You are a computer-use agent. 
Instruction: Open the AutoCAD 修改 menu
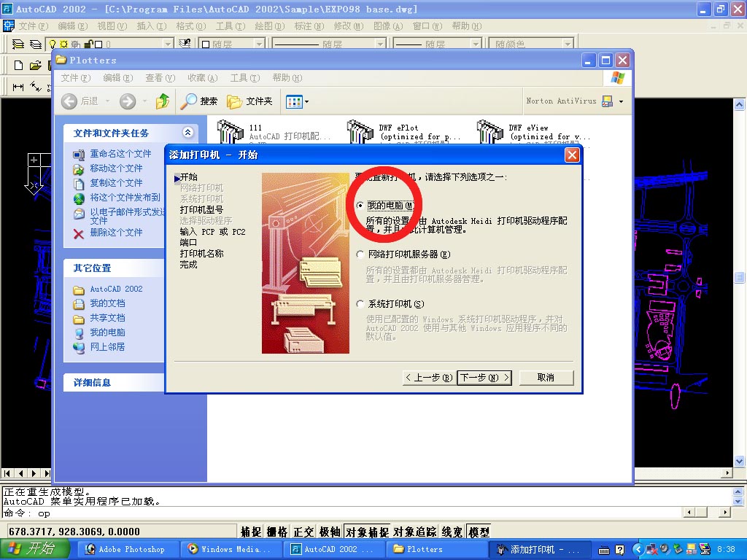coord(348,26)
